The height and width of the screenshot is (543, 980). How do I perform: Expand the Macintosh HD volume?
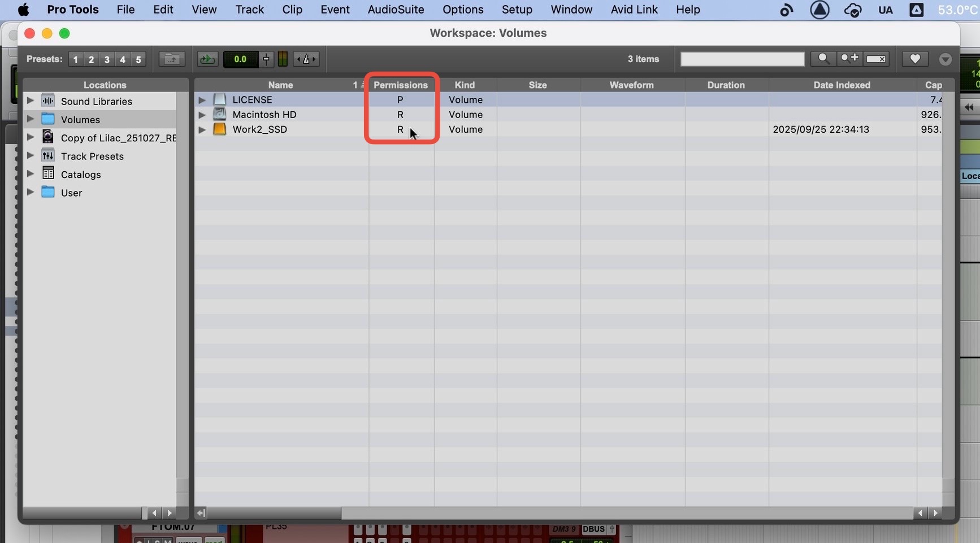(202, 115)
